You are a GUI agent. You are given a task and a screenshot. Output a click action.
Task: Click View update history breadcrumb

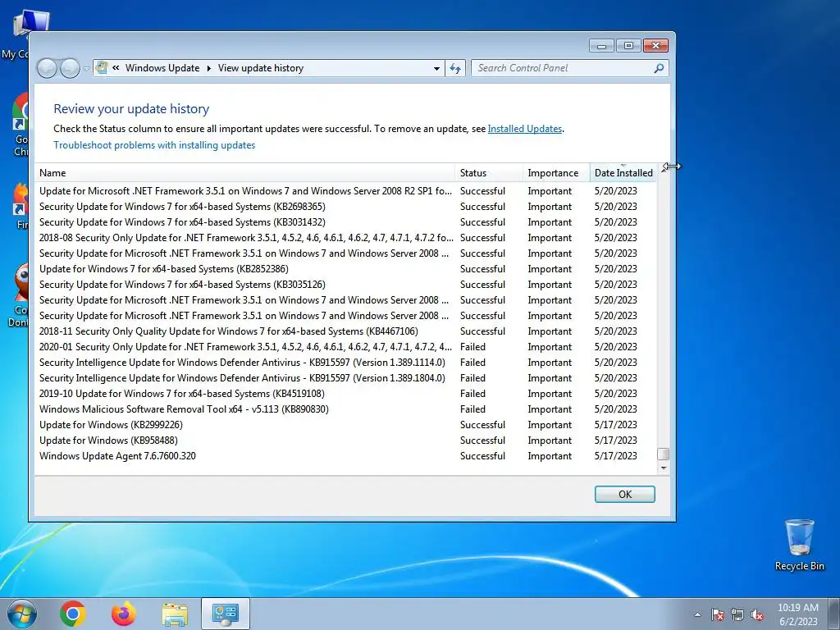(261, 68)
